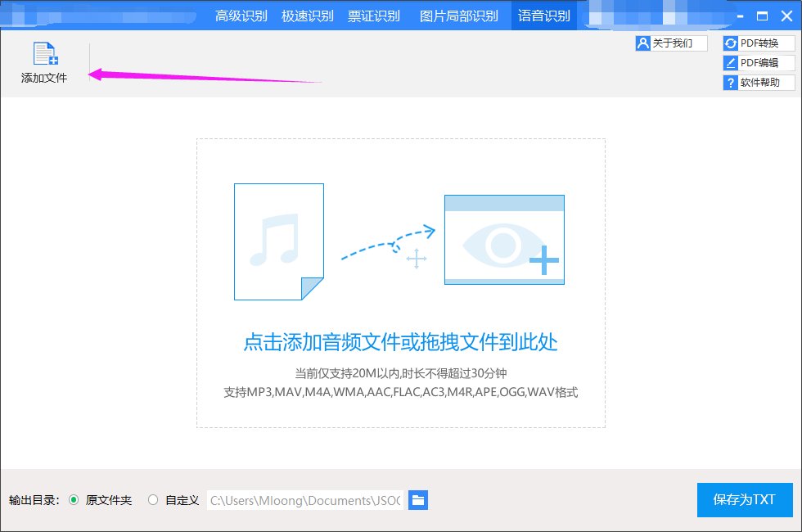This screenshot has width=802, height=532.
Task: Open the 票证识别 tab
Action: point(375,15)
